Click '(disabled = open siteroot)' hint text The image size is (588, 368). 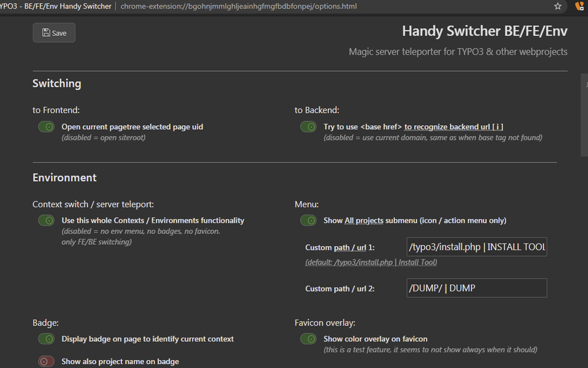(103, 138)
